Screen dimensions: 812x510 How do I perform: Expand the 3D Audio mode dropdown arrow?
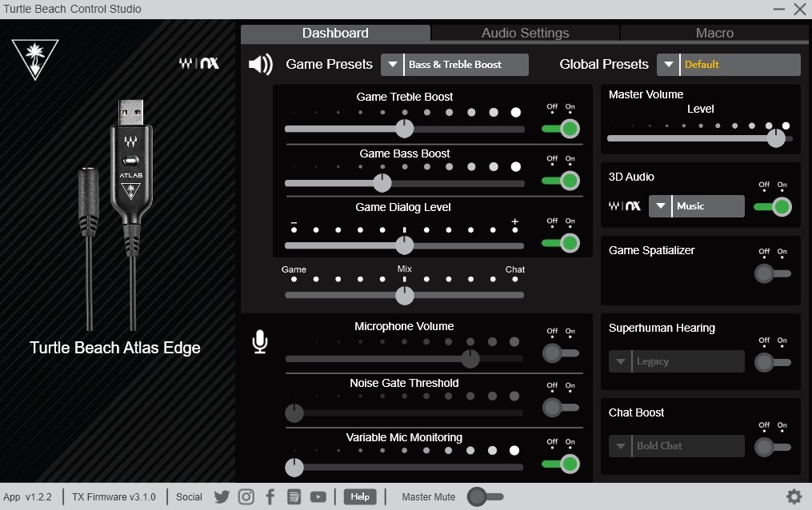[660, 206]
